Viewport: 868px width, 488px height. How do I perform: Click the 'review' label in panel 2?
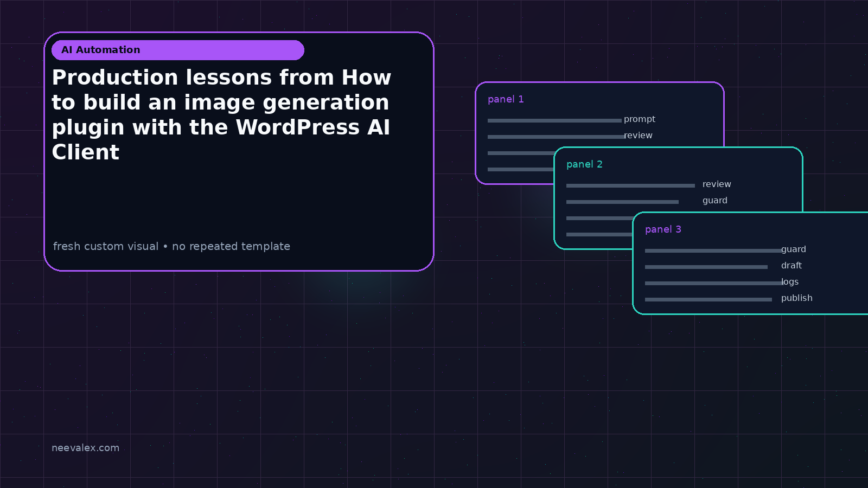click(x=717, y=184)
